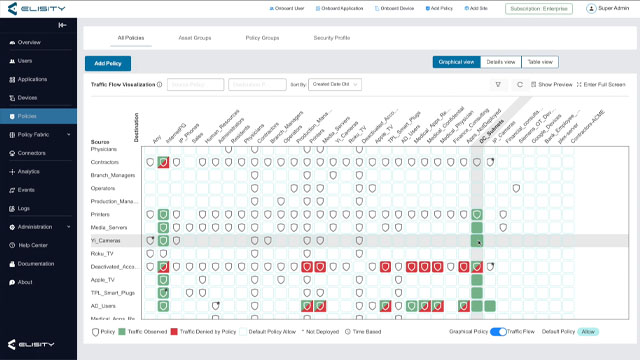Viewport: 640px width, 360px height.
Task: Click the Source Policy filter field
Action: [x=196, y=84]
